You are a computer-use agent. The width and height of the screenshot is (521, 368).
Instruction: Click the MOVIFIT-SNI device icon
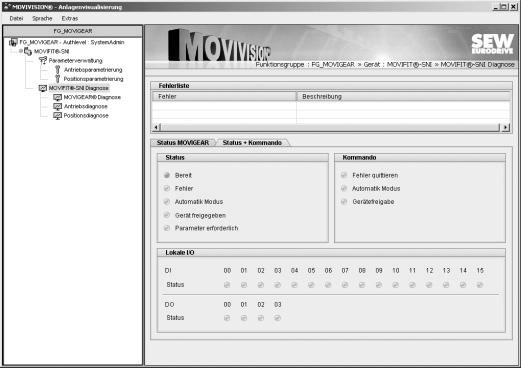28,51
